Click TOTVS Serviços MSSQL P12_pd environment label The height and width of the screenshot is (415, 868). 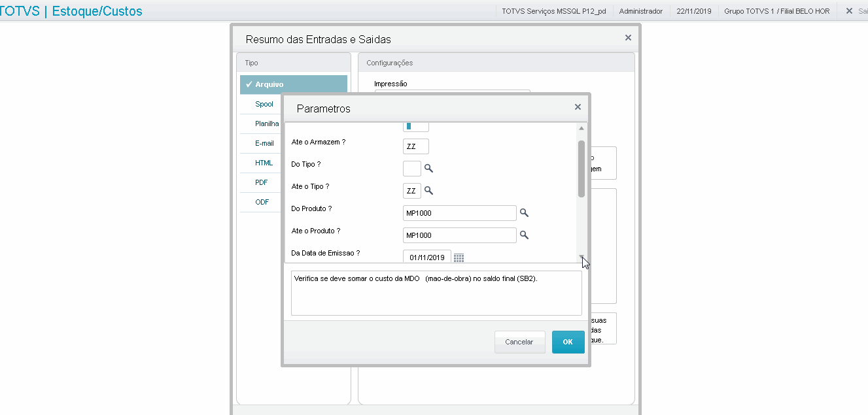(x=553, y=11)
